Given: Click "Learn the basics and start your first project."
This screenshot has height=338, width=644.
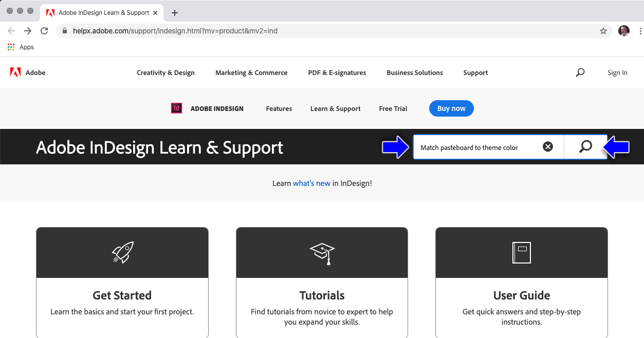Looking at the screenshot, I should 122,312.
